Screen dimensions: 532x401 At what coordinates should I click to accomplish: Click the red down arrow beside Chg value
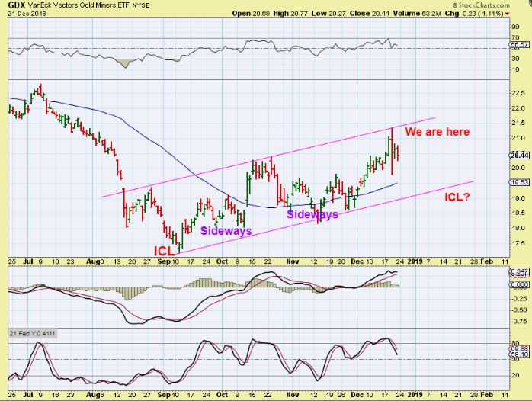pyautogui.click(x=508, y=14)
